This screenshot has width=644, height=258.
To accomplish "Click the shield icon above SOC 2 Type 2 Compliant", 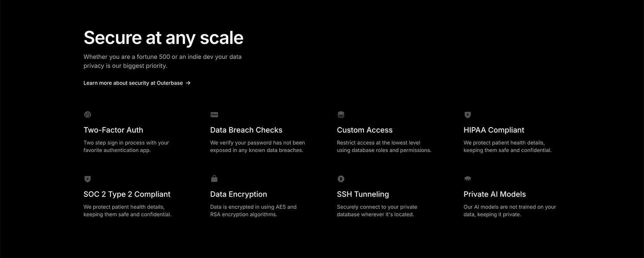I will 88,179.
